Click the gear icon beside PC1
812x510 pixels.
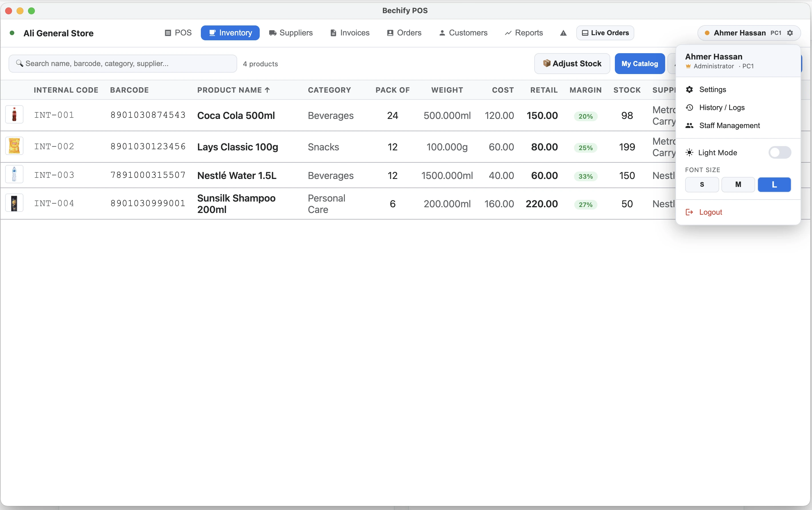click(790, 33)
